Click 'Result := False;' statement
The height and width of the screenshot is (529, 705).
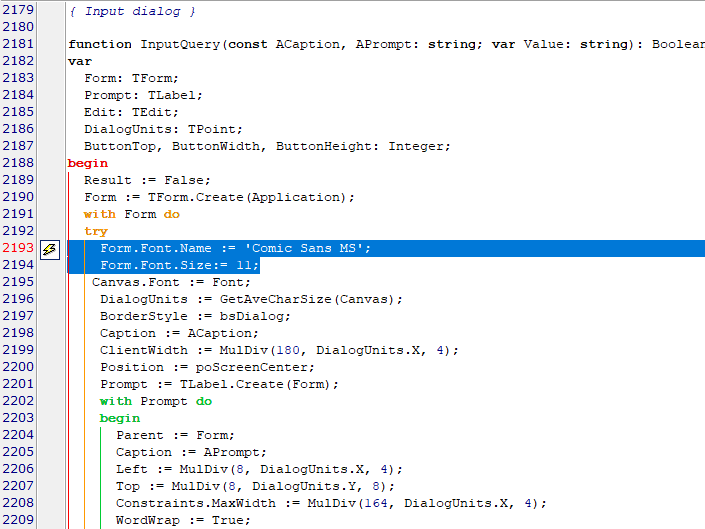pos(147,180)
